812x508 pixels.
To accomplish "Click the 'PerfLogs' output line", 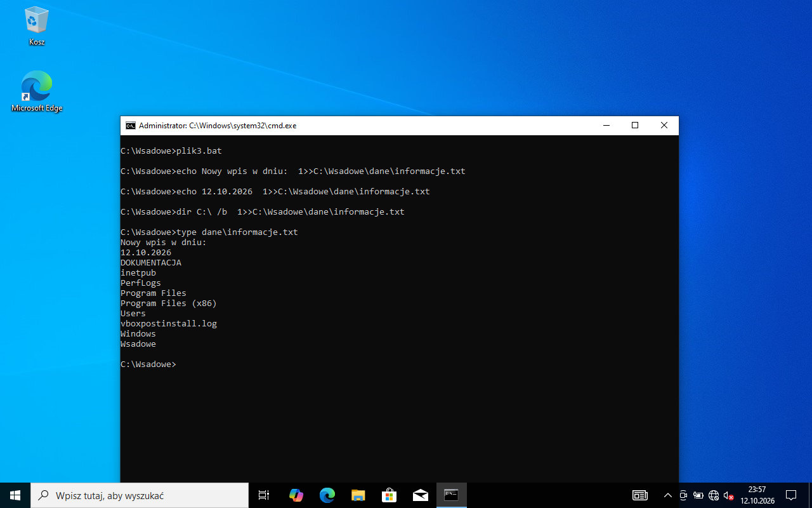I will point(141,283).
